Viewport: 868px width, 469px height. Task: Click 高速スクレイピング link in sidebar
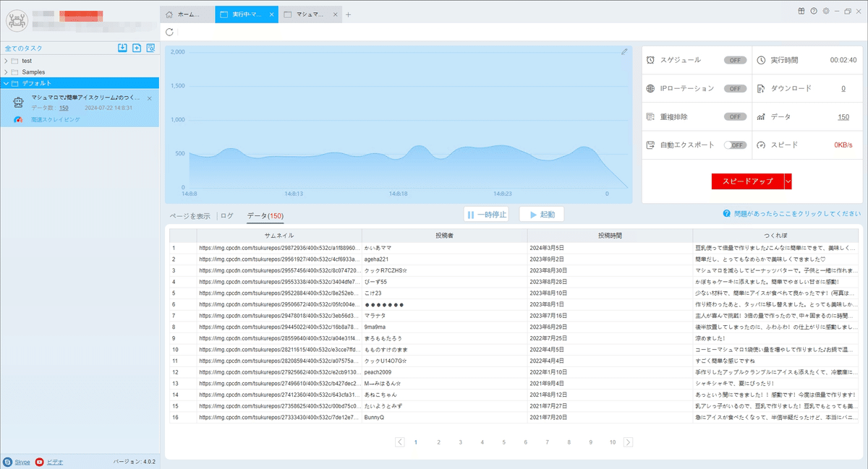[56, 119]
